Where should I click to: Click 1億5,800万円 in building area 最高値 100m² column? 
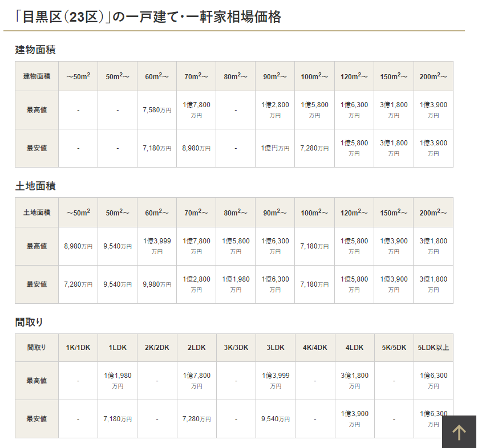[x=314, y=110]
